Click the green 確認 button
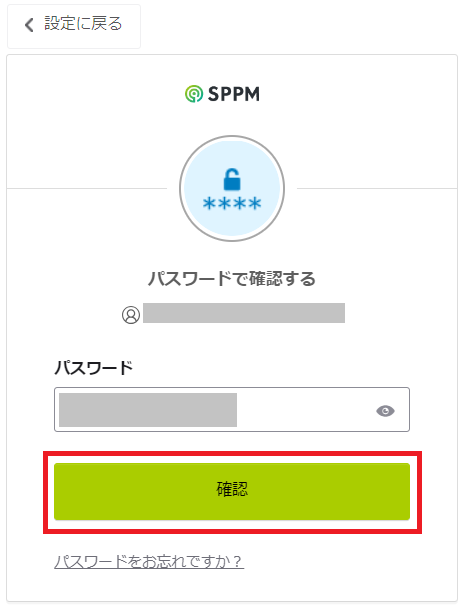The height and width of the screenshot is (613, 465). click(x=232, y=491)
